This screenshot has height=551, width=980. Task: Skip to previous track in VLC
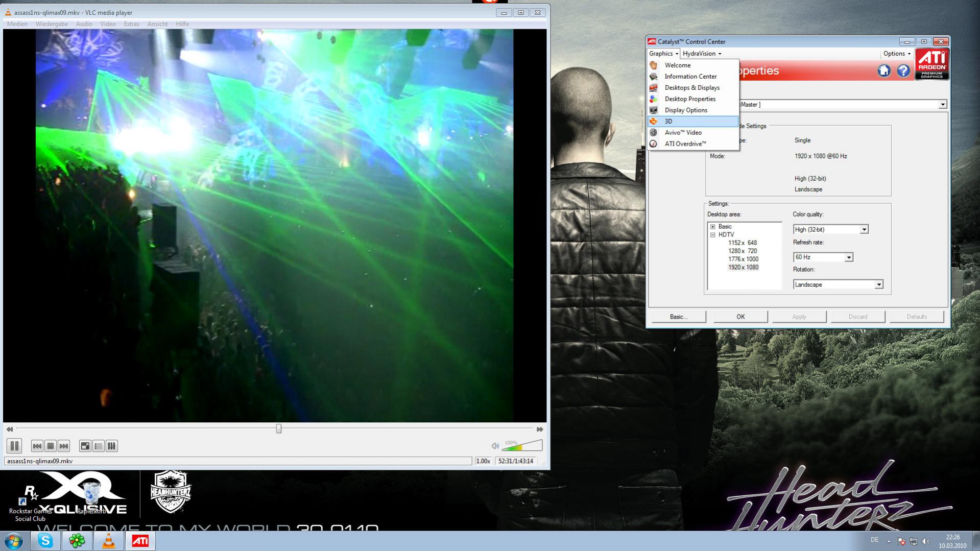click(x=37, y=446)
